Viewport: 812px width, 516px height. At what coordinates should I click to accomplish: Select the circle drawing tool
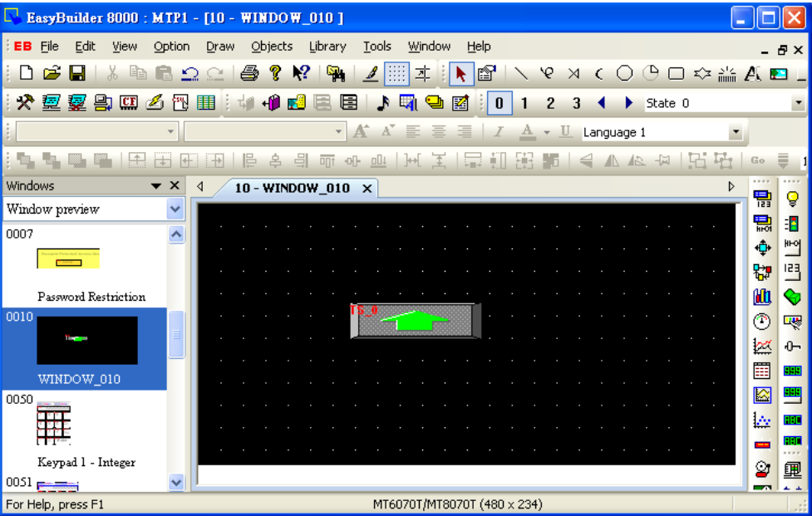coord(624,73)
